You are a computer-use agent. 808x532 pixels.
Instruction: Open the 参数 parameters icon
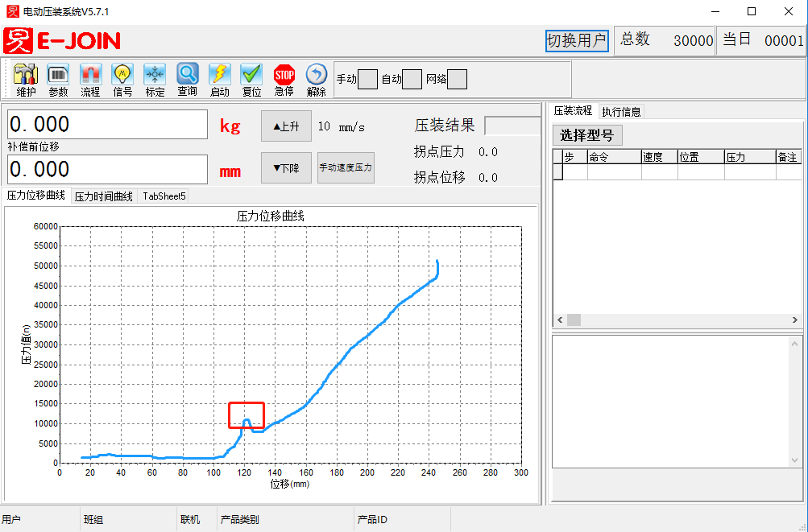pyautogui.click(x=58, y=79)
